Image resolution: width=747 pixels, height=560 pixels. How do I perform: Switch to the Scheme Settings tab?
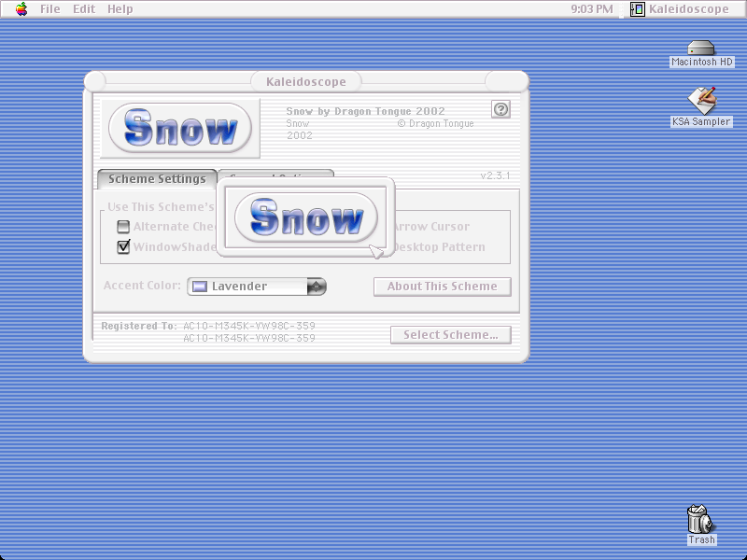point(157,179)
